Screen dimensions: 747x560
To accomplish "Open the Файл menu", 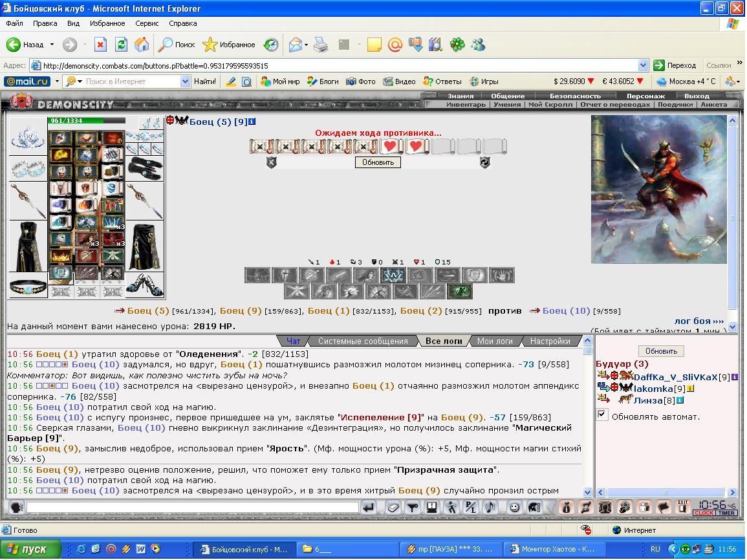I will 14,23.
